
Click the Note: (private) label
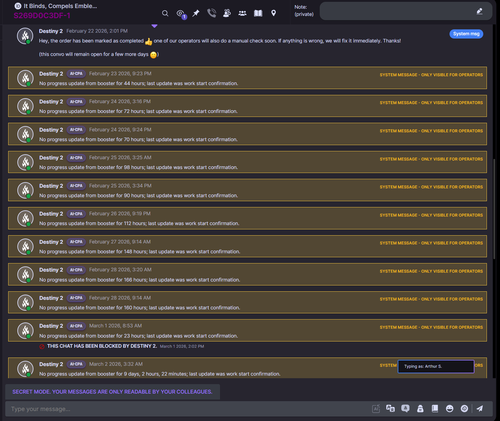(304, 11)
